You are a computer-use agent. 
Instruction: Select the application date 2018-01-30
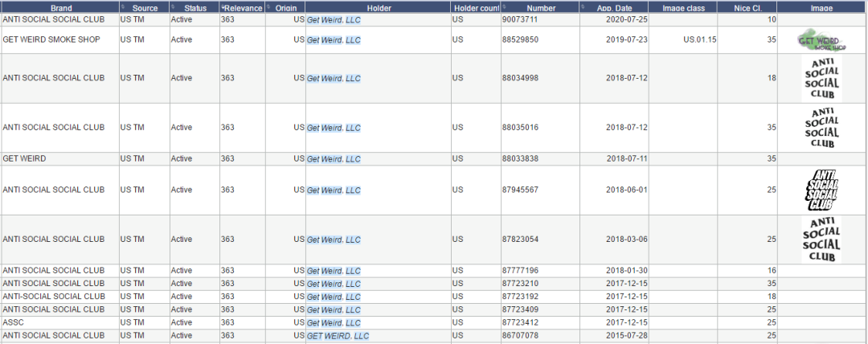tap(627, 270)
